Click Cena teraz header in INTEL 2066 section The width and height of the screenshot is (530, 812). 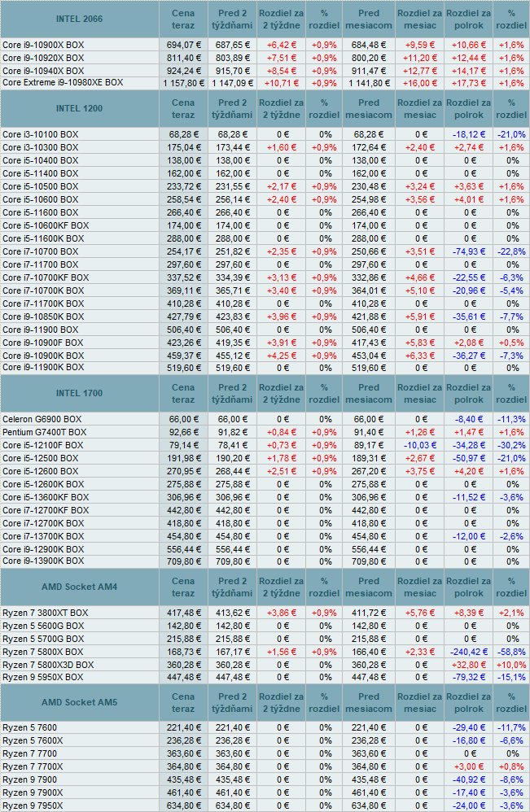[x=183, y=20]
